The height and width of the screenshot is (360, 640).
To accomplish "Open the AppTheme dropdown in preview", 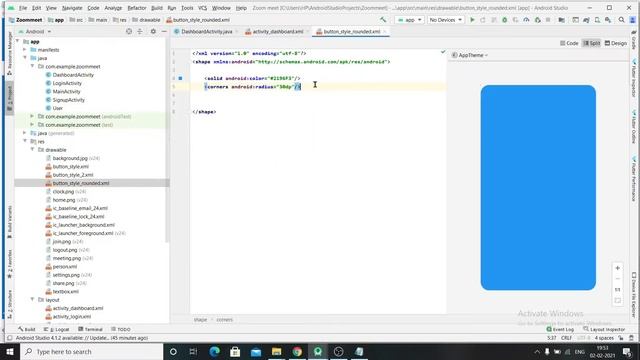I will pos(470,55).
